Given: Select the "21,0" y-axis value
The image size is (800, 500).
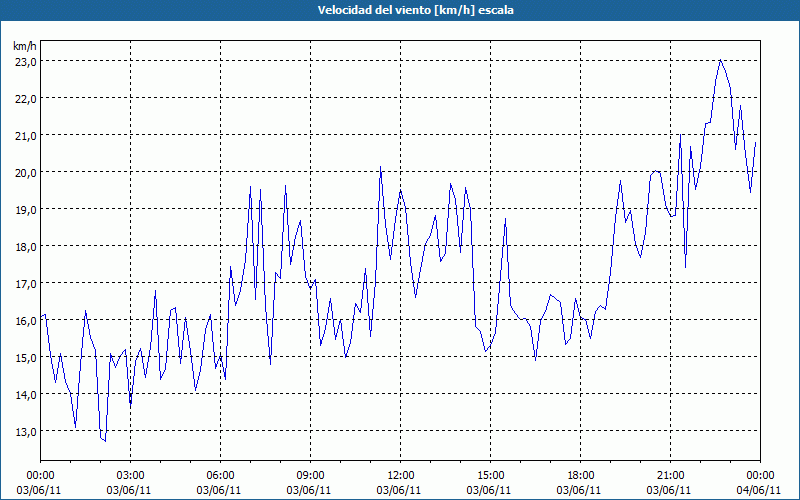Looking at the screenshot, I should point(25,135).
